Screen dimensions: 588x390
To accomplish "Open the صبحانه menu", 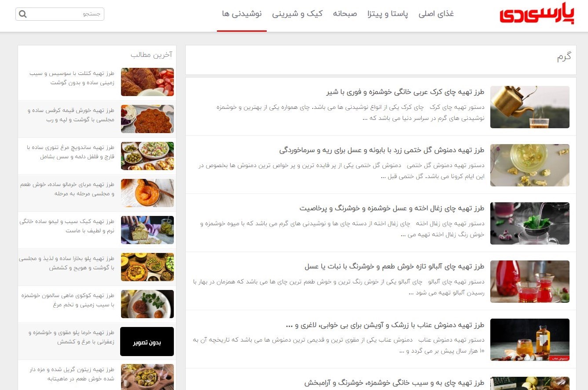I will click(345, 14).
